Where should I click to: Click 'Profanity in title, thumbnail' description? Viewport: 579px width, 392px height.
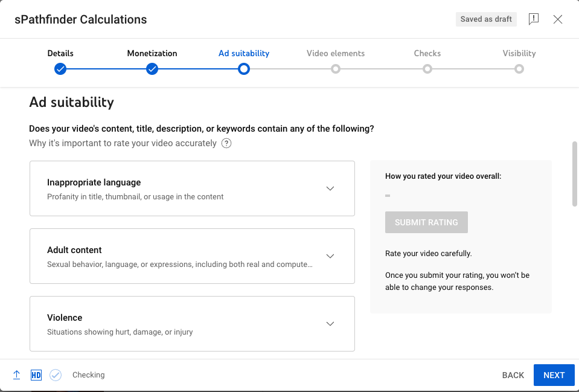pos(135,197)
